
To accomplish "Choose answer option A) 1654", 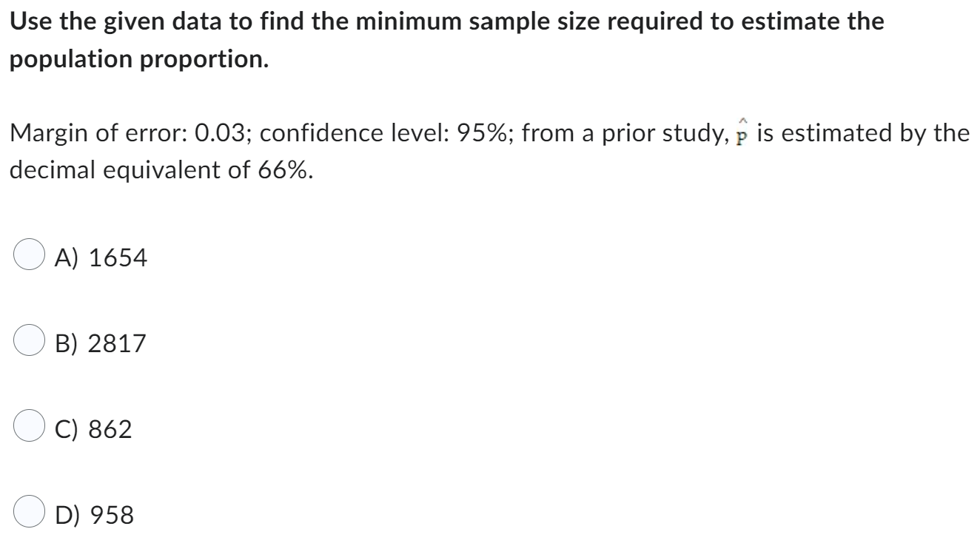I will pyautogui.click(x=100, y=257).
